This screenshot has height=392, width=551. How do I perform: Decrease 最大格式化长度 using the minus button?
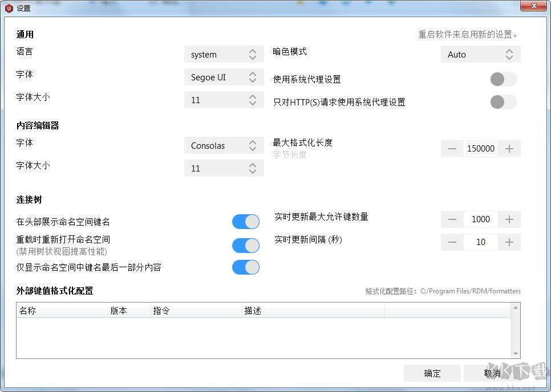pyautogui.click(x=452, y=148)
